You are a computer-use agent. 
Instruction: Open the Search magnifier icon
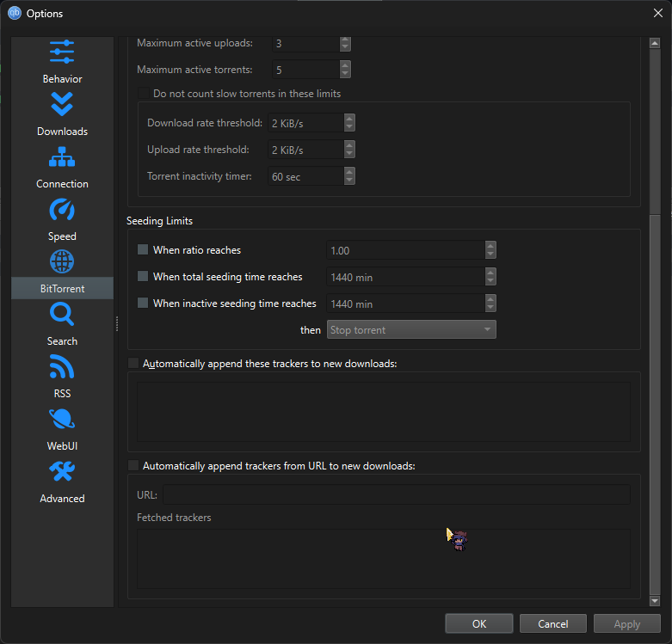62,315
